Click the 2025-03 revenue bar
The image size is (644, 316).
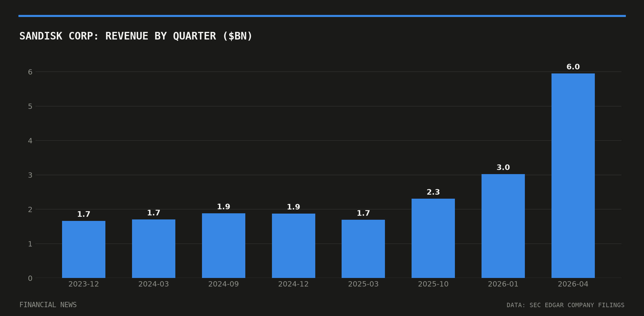pyautogui.click(x=363, y=249)
